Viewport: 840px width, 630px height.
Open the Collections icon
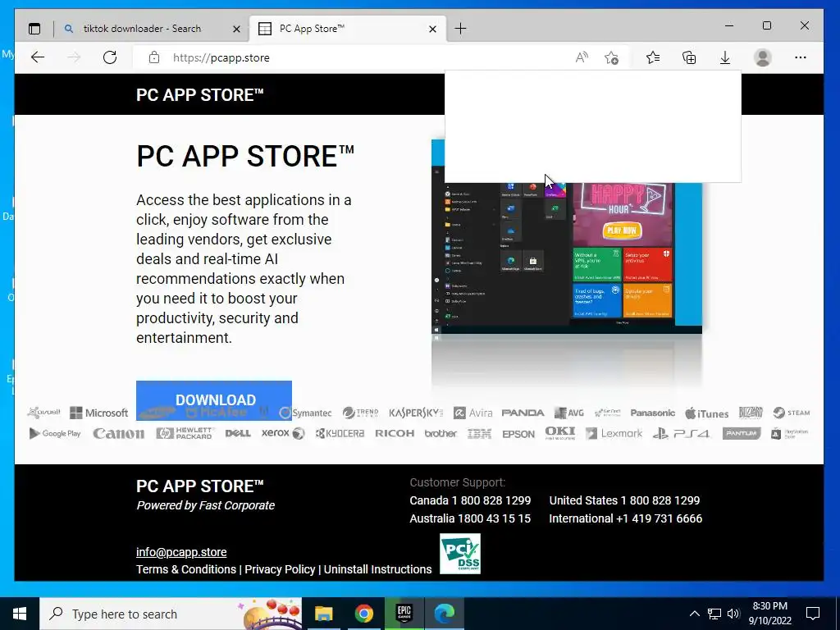coord(689,57)
